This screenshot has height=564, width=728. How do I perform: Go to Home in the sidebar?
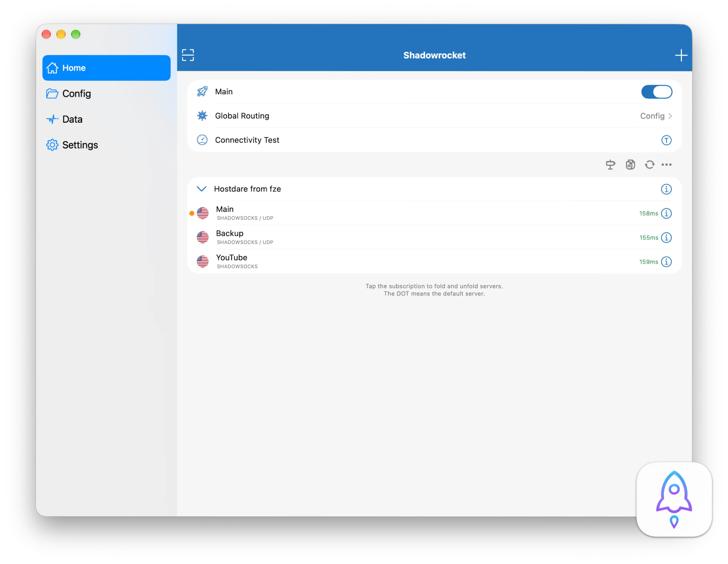point(106,68)
